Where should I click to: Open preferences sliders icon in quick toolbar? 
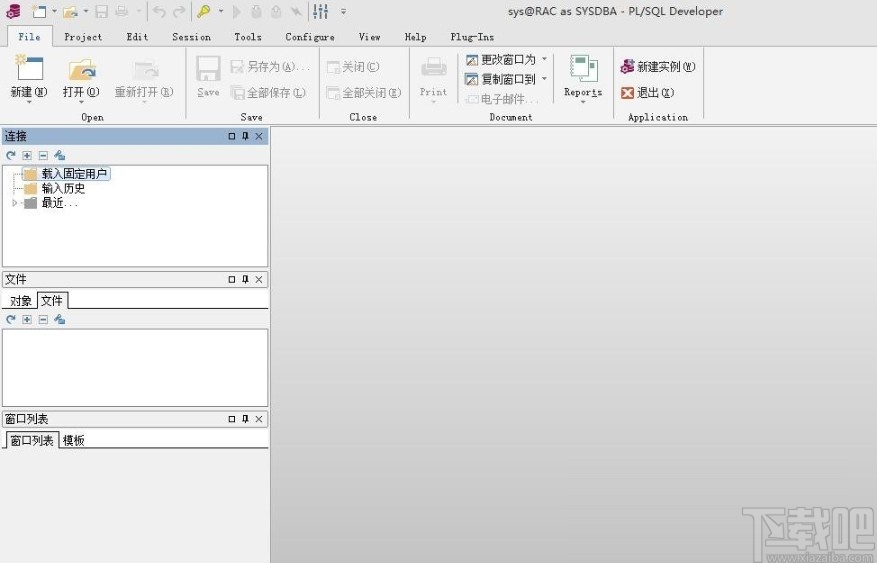[x=321, y=12]
